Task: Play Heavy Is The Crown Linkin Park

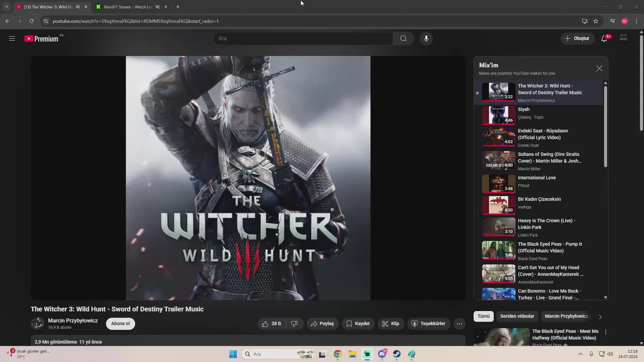Action: coord(538,227)
